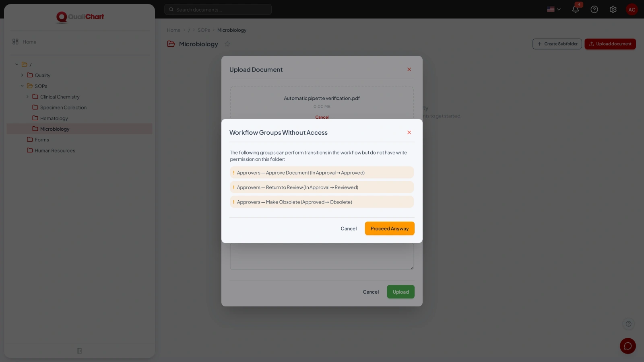Click Home in the breadcrumb
This screenshot has width=644, height=362.
click(174, 30)
